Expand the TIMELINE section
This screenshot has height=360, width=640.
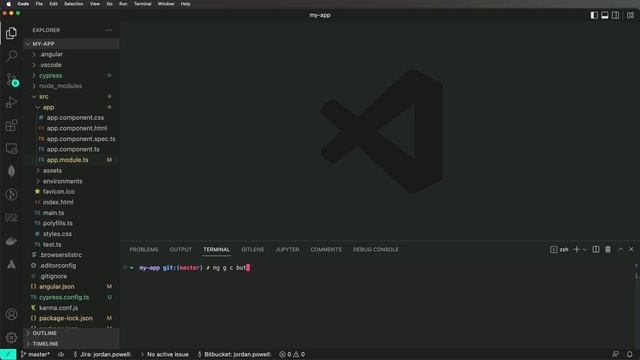71,344
